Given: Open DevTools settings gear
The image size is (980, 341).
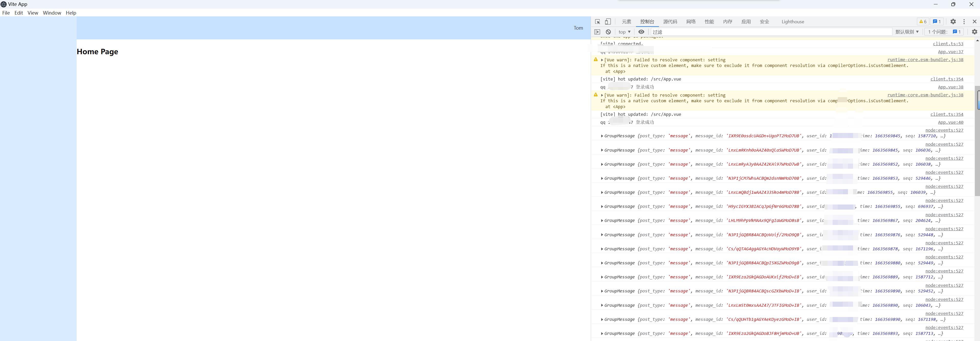Looking at the screenshot, I should (953, 22).
